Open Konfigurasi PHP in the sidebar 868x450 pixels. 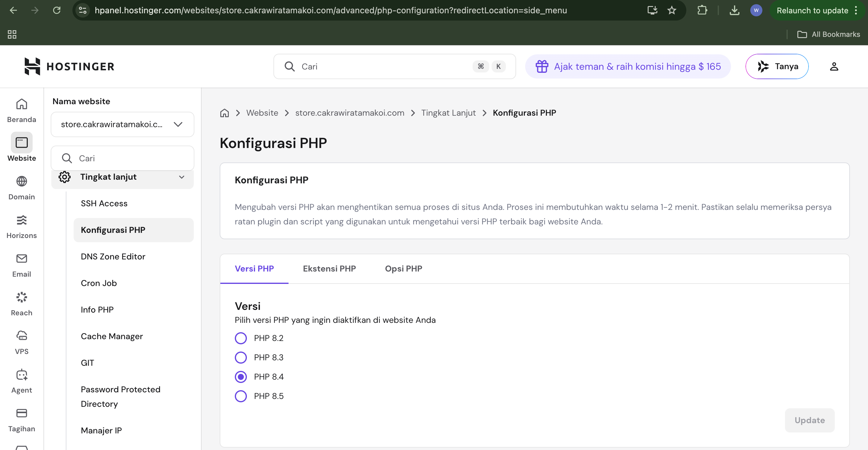(133, 230)
